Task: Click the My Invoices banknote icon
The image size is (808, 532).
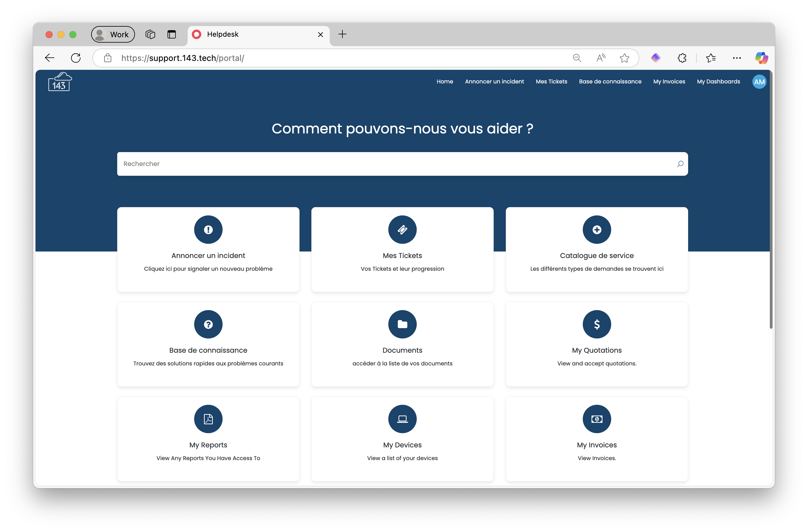Action: (x=596, y=419)
